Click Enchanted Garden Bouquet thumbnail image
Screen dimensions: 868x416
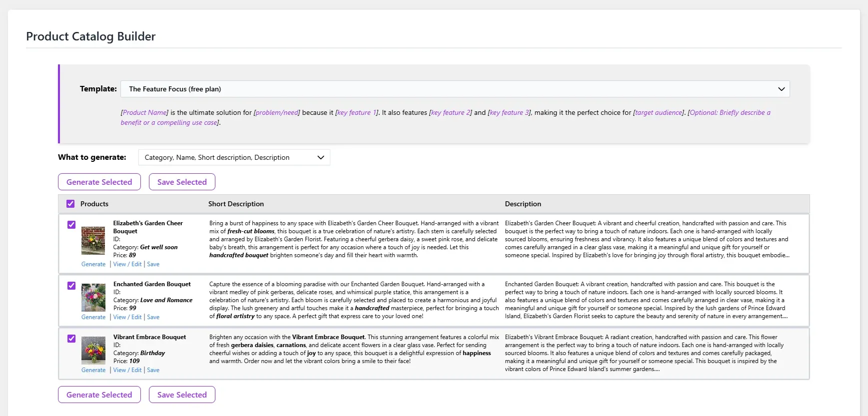click(93, 298)
